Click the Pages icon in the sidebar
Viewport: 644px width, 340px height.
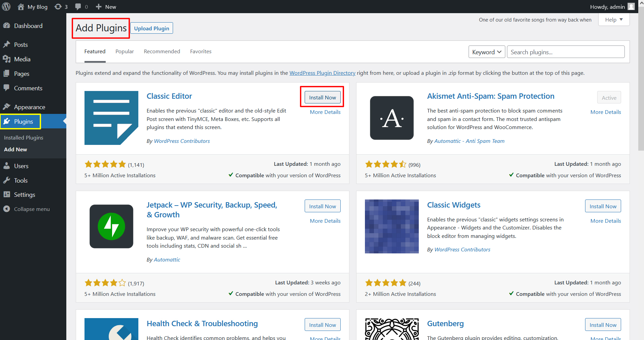pos(7,73)
